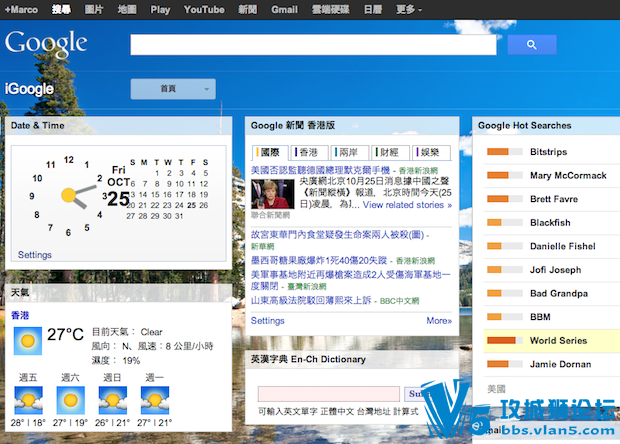This screenshot has width=620, height=444.
Task: Click Mary McCormack hot search
Action: click(x=568, y=176)
